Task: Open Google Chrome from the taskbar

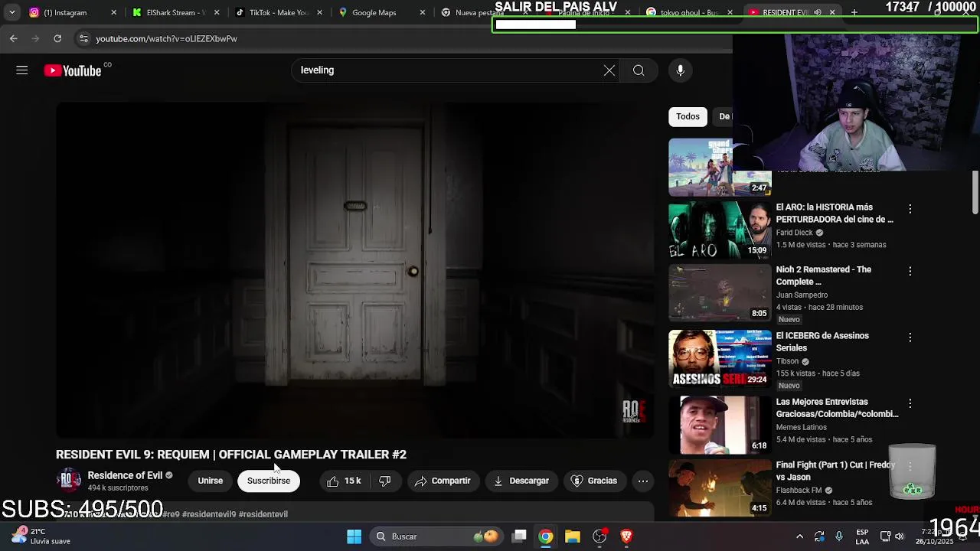Action: click(545, 536)
